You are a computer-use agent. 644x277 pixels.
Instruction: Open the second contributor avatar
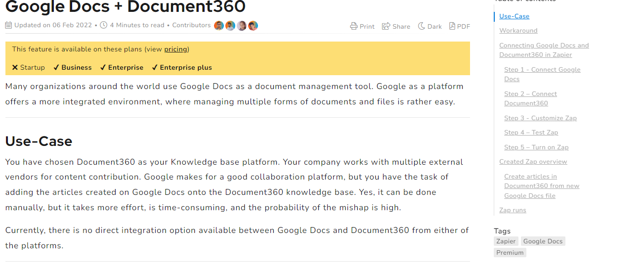click(230, 26)
